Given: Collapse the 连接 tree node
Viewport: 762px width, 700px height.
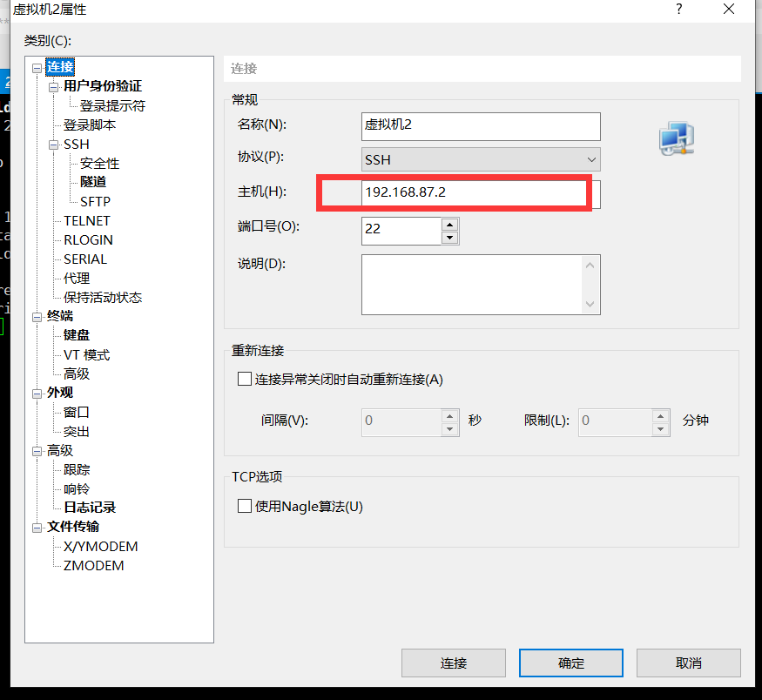Looking at the screenshot, I should point(37,68).
